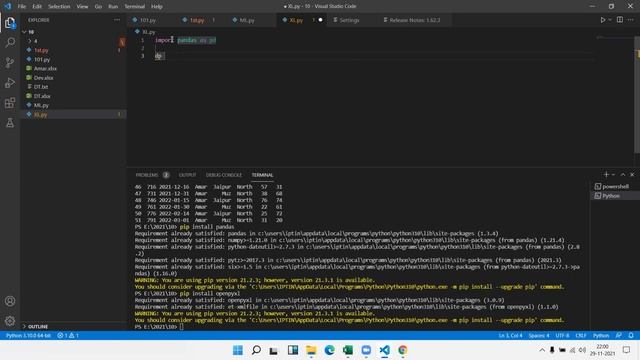The width and height of the screenshot is (640, 360).
Task: Open Amar.xlsx in the Explorer tree
Action: point(73,69)
